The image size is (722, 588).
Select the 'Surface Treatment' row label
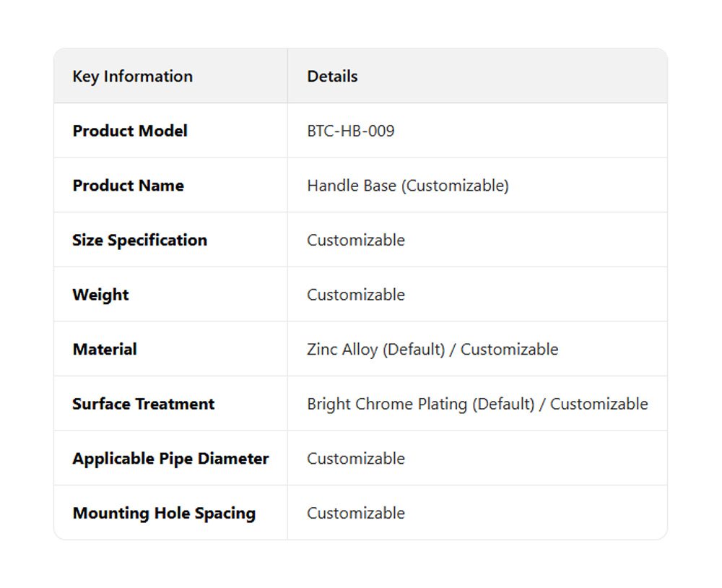point(143,404)
